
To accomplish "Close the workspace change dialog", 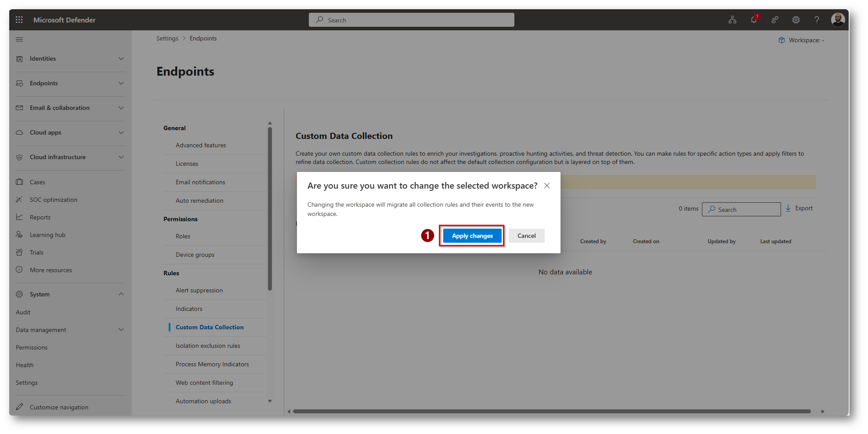I will coord(547,186).
